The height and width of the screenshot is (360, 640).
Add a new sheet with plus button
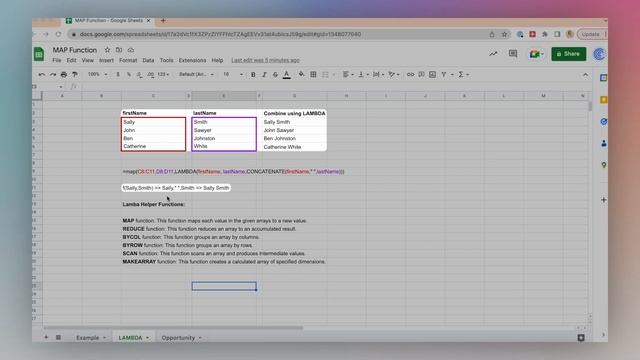[x=46, y=338]
